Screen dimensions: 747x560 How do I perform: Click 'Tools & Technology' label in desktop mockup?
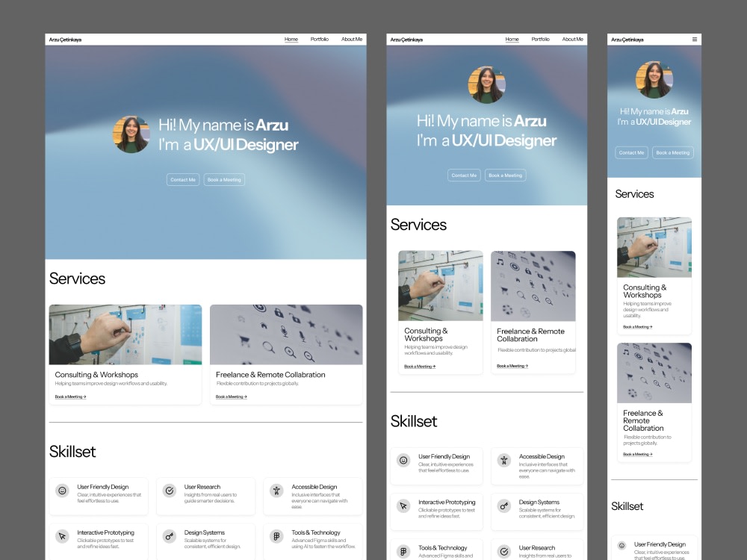coord(316,532)
